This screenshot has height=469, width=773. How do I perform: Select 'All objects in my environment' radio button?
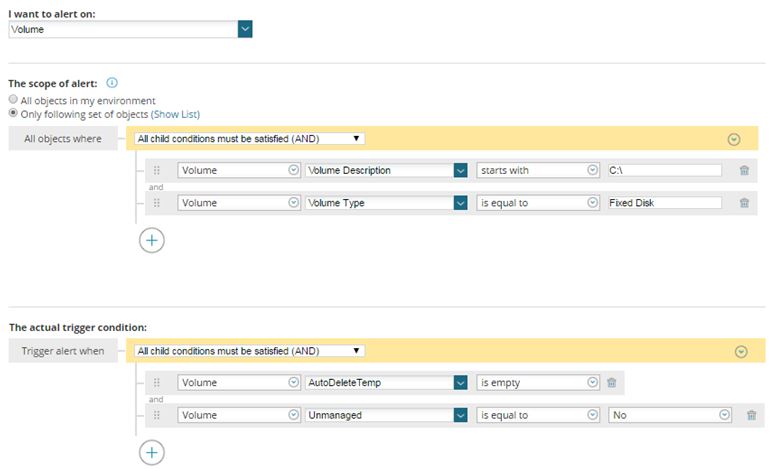pyautogui.click(x=13, y=100)
